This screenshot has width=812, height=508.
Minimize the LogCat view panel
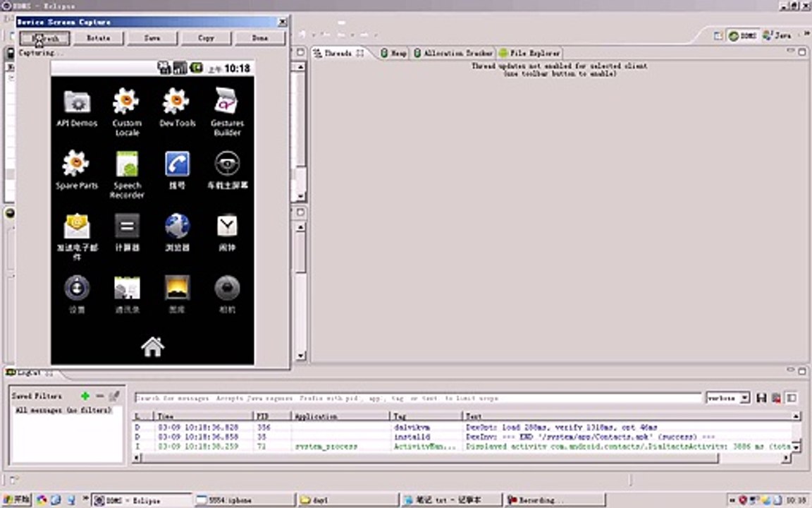coord(790,370)
